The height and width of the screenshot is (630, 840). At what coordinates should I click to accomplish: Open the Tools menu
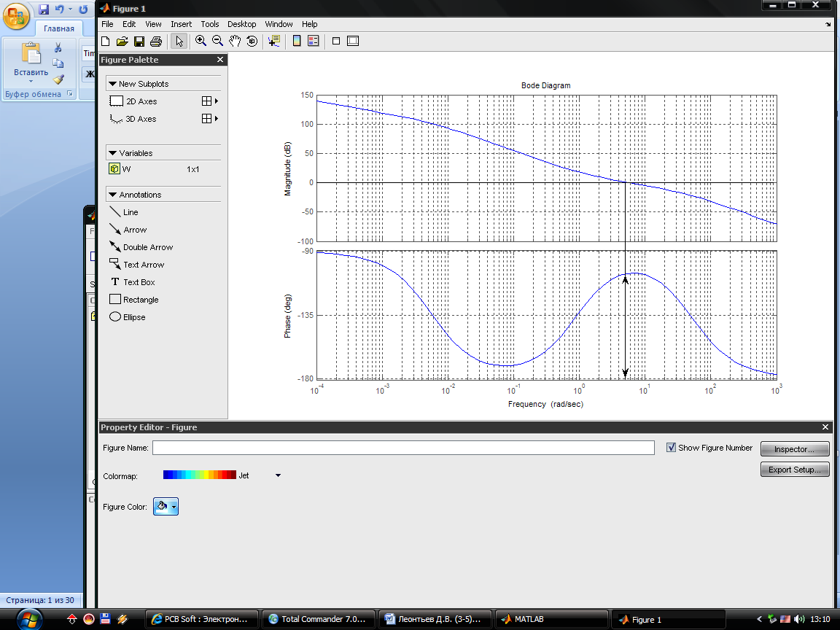pyautogui.click(x=209, y=24)
